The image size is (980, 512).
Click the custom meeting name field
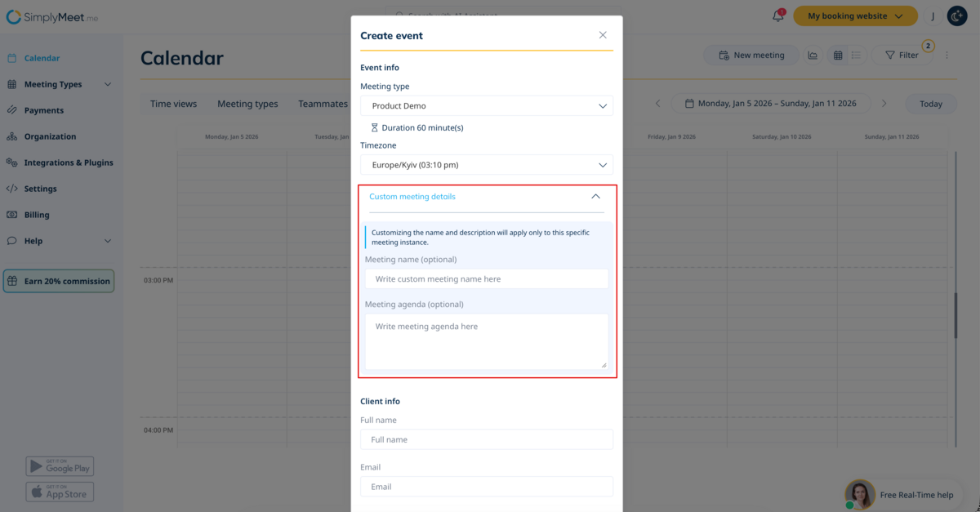click(x=486, y=279)
